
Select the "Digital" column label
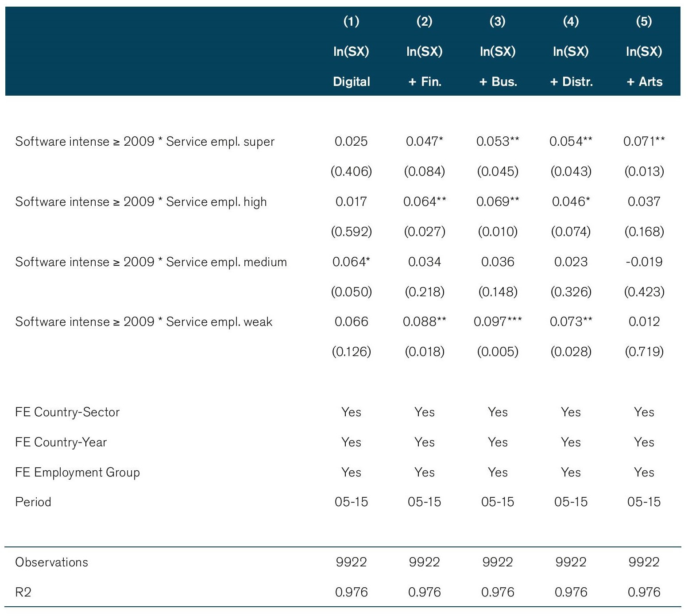point(351,81)
